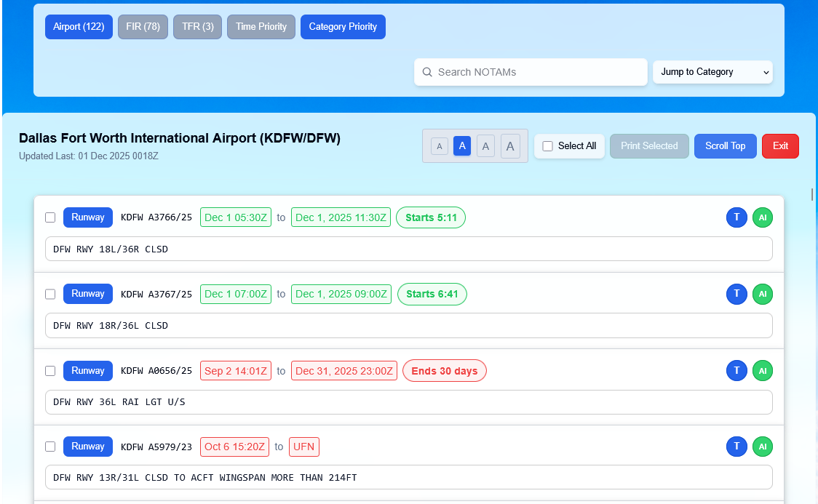Click the AI icon for NOTAM A3766/25

click(x=762, y=217)
